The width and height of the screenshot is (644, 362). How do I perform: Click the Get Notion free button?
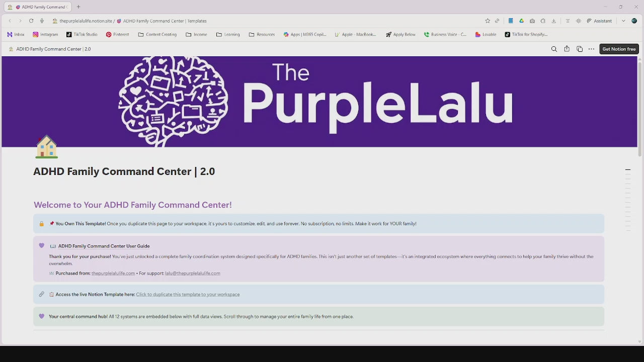pyautogui.click(x=619, y=49)
